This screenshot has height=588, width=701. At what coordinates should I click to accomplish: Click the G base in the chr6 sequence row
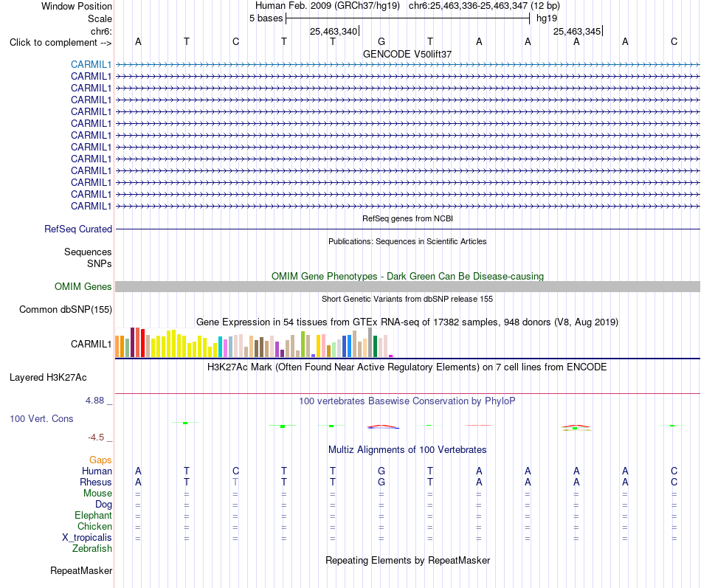381,41
